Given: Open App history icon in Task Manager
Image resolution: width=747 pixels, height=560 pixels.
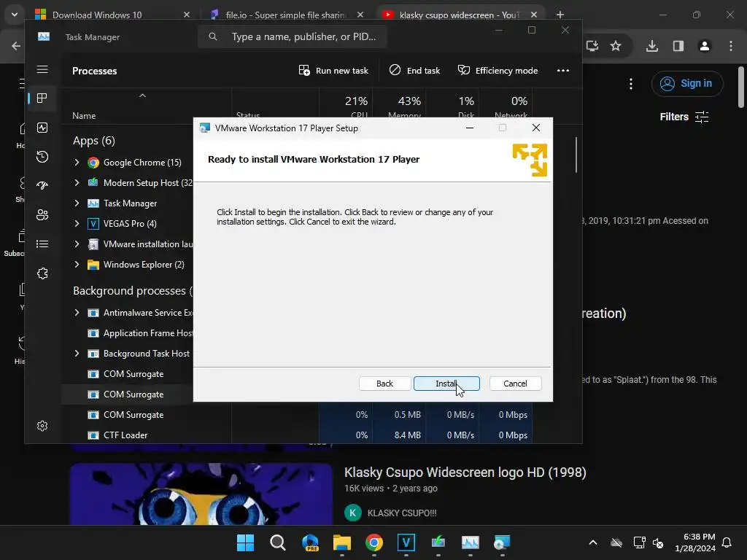Looking at the screenshot, I should 42,157.
